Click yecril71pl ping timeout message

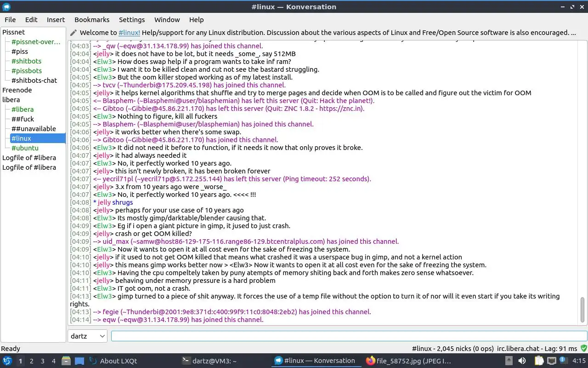pos(232,179)
